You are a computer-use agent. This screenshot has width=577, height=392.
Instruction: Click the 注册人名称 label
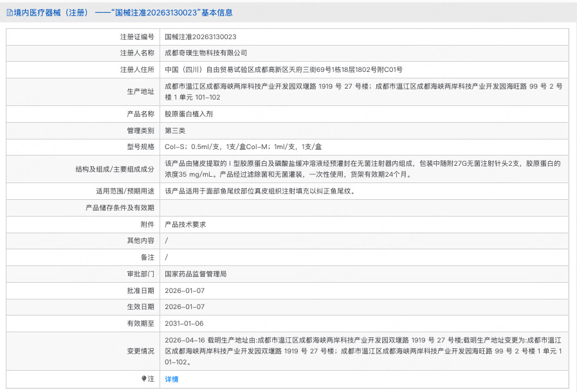point(137,53)
